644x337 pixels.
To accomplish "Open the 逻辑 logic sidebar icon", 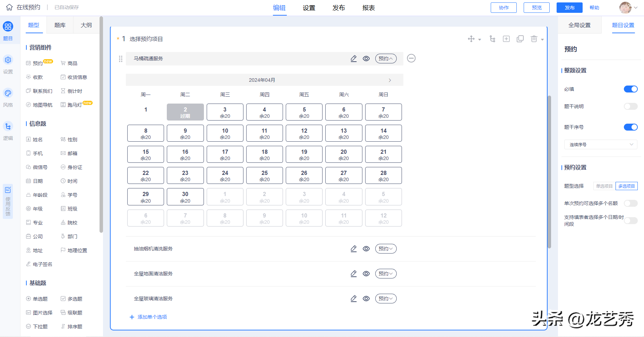I will coord(8,126).
